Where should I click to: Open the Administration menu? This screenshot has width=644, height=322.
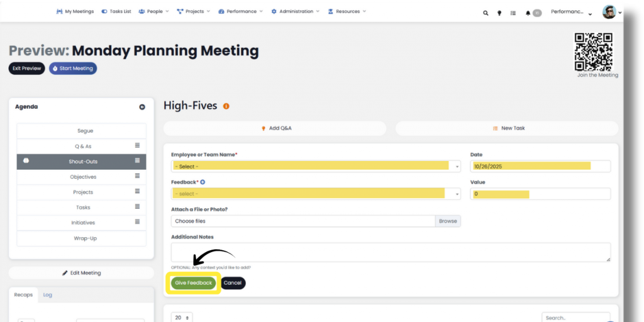click(295, 11)
